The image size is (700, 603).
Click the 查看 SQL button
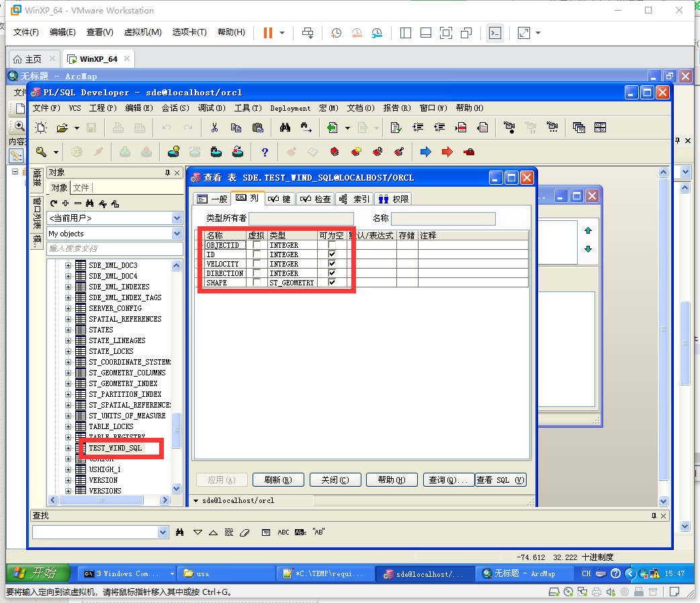501,479
